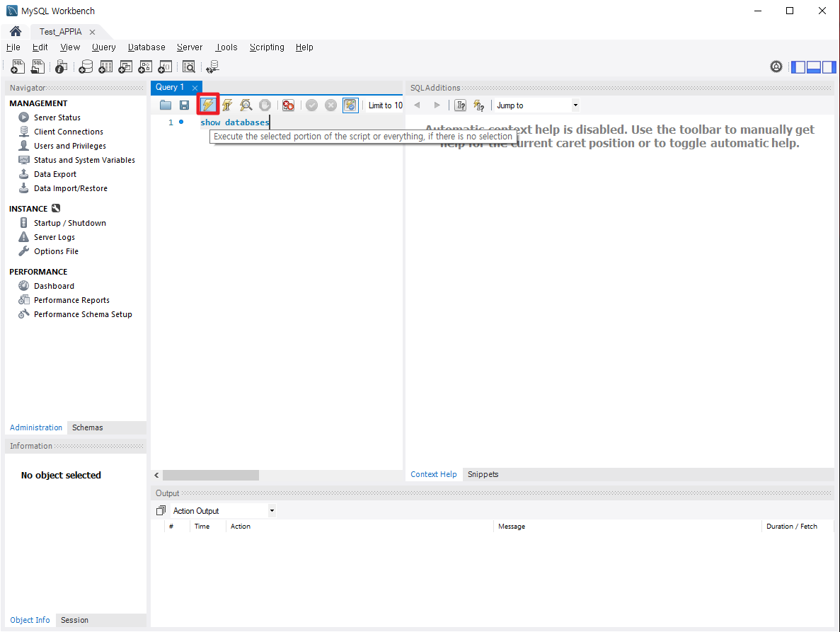Open the Limit to rows dropdown
Image resolution: width=840 pixels, height=632 pixels.
point(385,105)
